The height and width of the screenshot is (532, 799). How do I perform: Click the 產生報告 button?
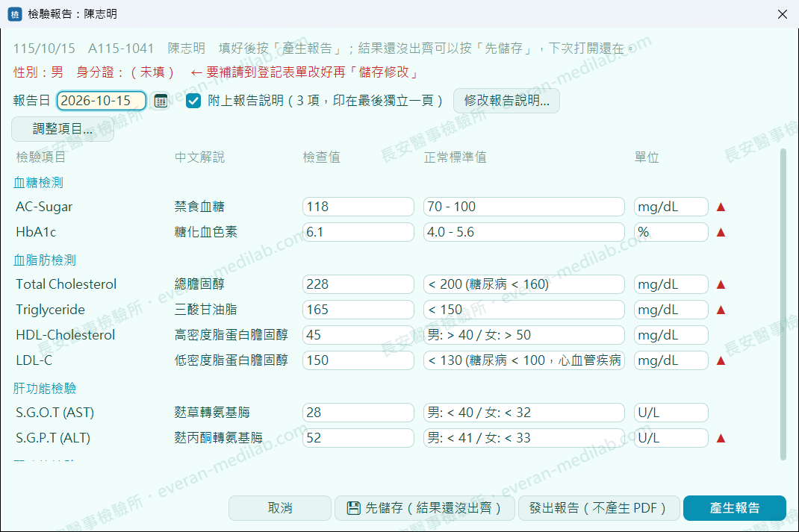[734, 508]
